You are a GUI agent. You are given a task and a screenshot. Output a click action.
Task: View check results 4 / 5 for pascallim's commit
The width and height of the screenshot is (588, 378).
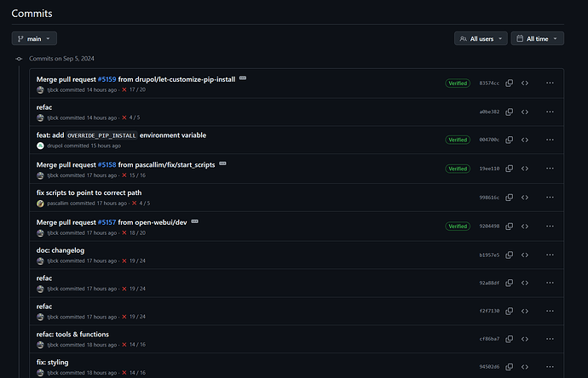pos(145,203)
